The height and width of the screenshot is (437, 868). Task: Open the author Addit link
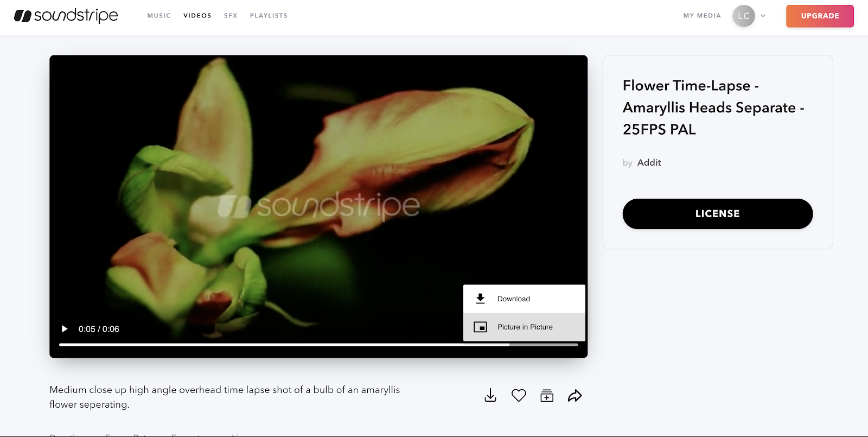[649, 163]
